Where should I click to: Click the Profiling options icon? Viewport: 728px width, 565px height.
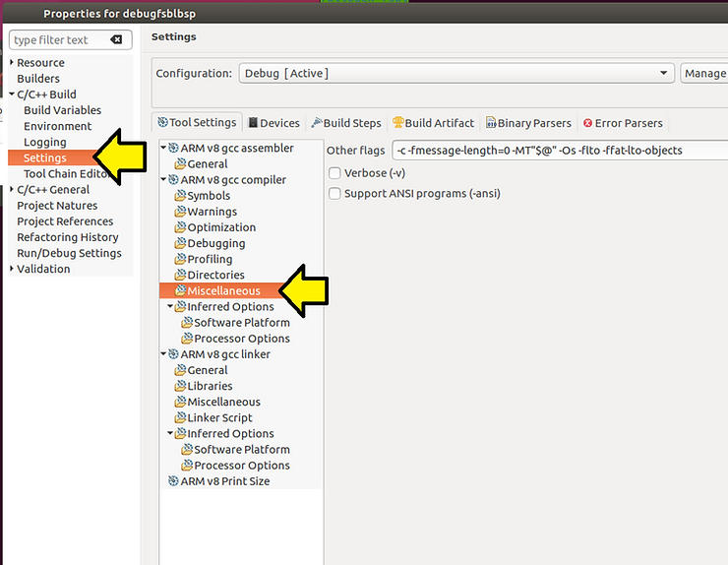pos(180,259)
